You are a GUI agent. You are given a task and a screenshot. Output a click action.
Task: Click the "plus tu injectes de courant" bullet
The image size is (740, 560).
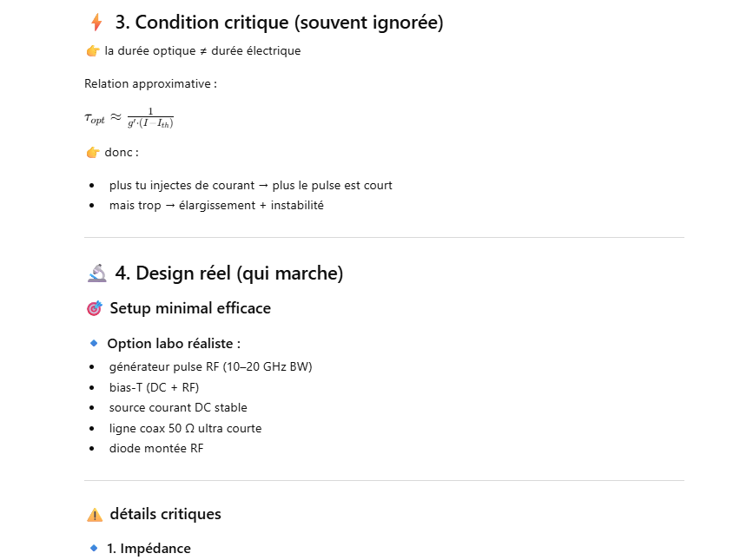[x=250, y=185]
